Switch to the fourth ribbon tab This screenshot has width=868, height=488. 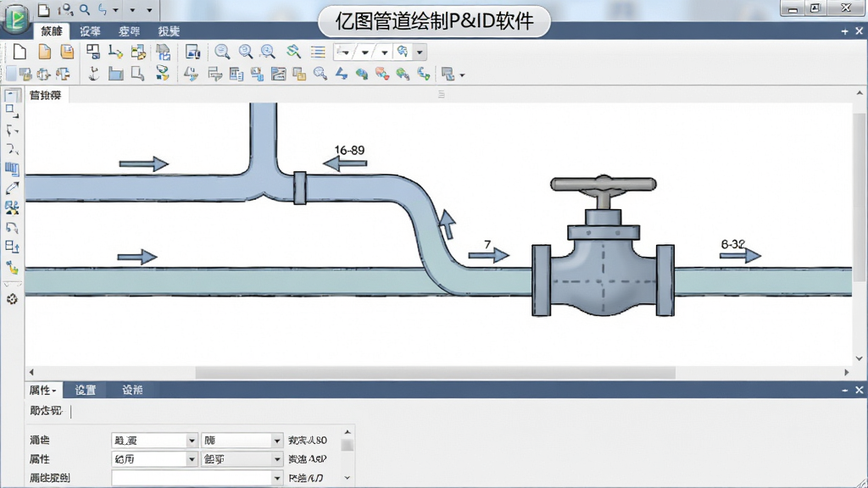169,31
